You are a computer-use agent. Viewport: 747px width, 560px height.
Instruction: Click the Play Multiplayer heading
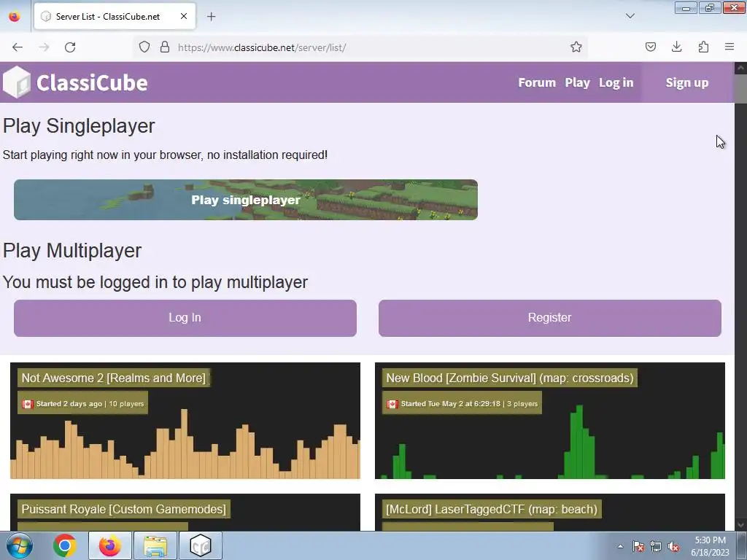coord(72,251)
